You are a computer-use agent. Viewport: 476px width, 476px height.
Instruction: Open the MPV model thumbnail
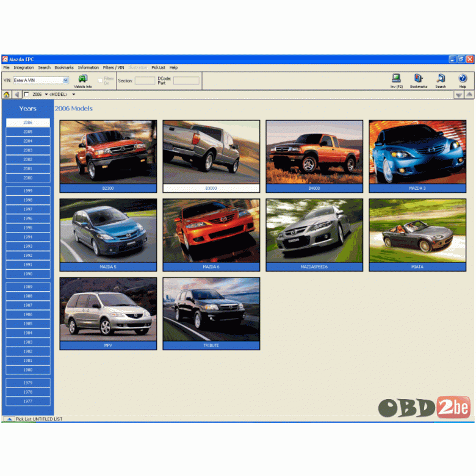pos(108,314)
